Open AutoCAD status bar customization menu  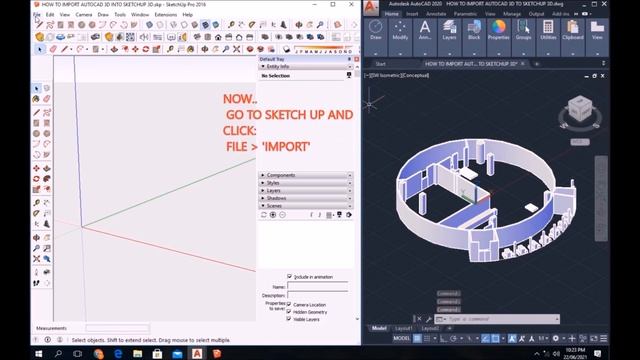[604, 338]
